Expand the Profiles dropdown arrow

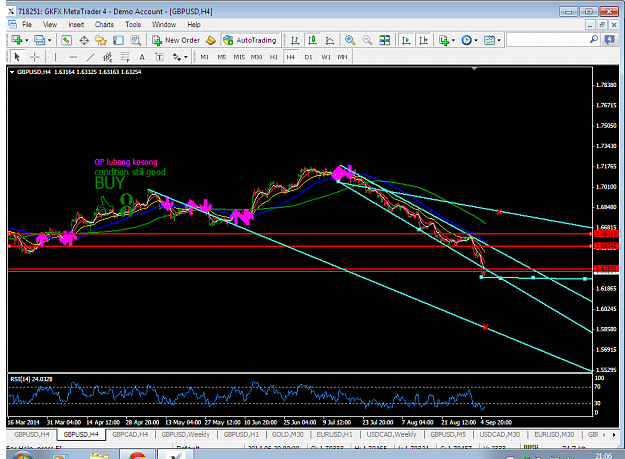pos(50,40)
